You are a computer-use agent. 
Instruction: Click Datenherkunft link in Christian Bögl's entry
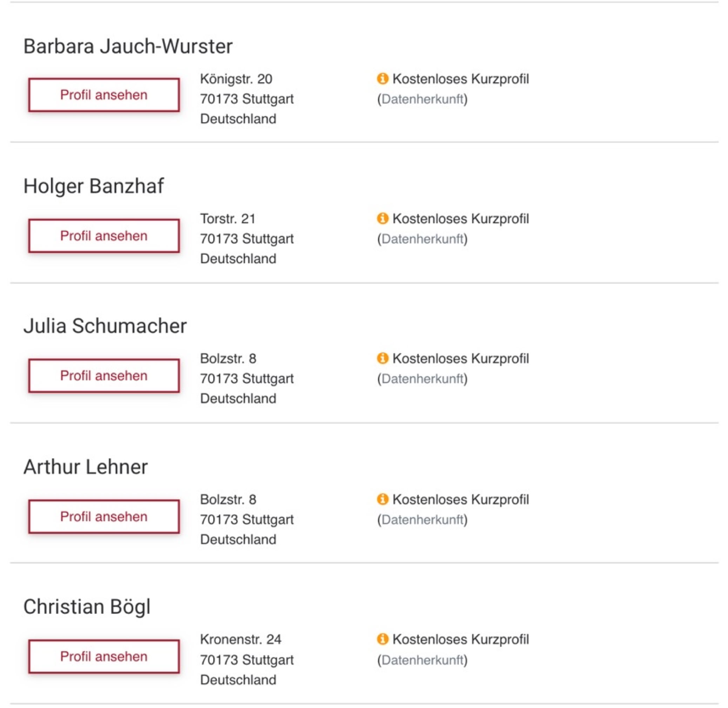(422, 660)
